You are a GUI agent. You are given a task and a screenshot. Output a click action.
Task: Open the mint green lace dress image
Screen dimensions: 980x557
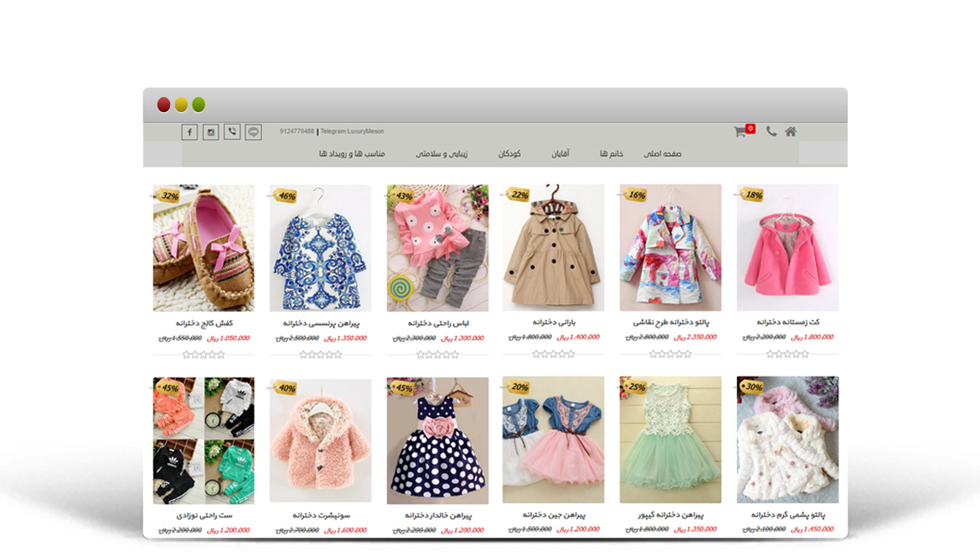pyautogui.click(x=671, y=440)
